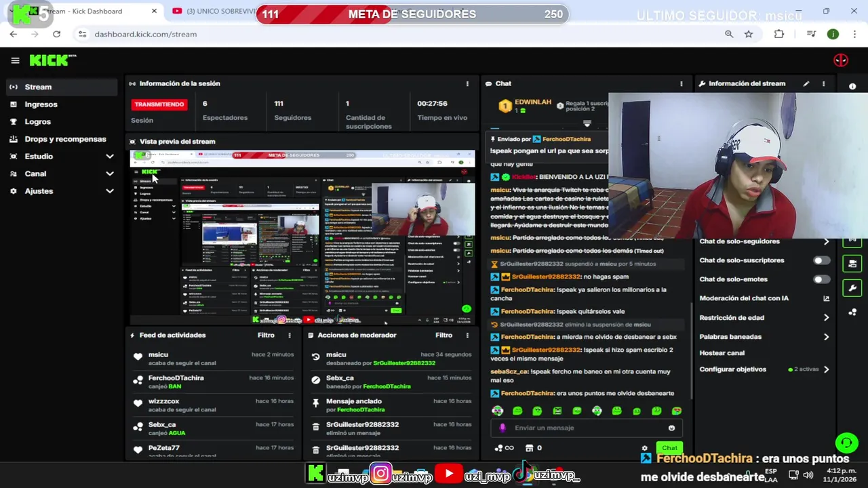868x488 pixels.
Task: Expand the Ajustes sidebar section chevron
Action: pos(110,191)
